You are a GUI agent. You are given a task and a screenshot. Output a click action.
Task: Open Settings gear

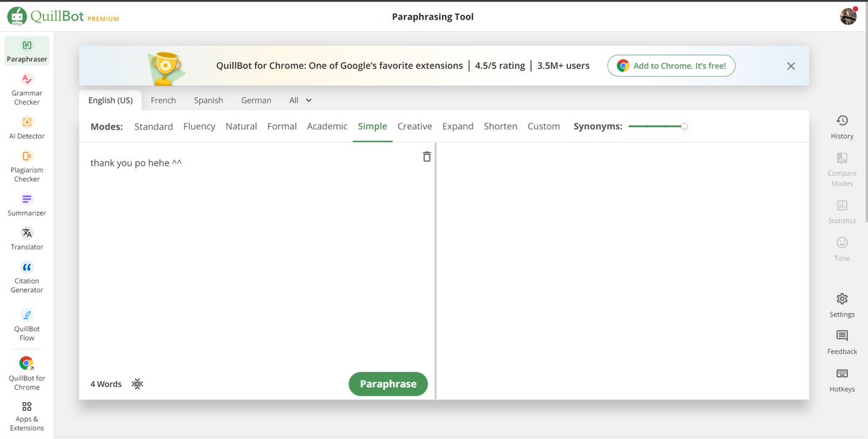tap(842, 305)
